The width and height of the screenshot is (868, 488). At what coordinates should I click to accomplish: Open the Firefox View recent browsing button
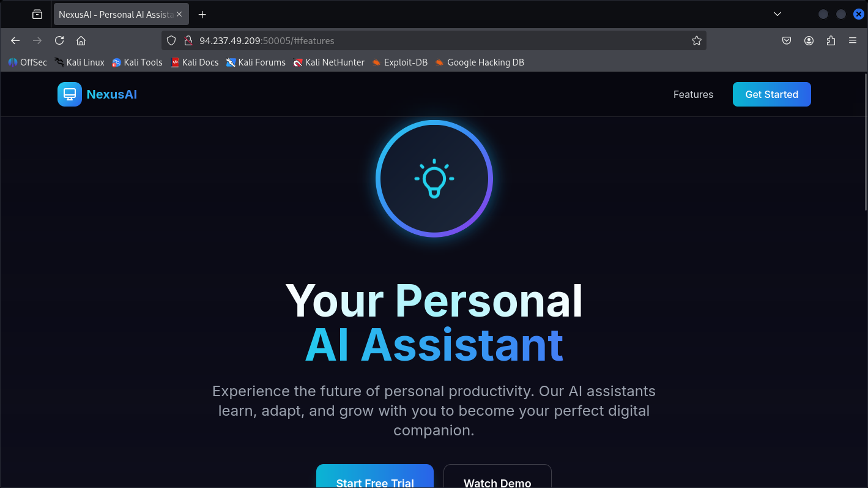coord(37,14)
